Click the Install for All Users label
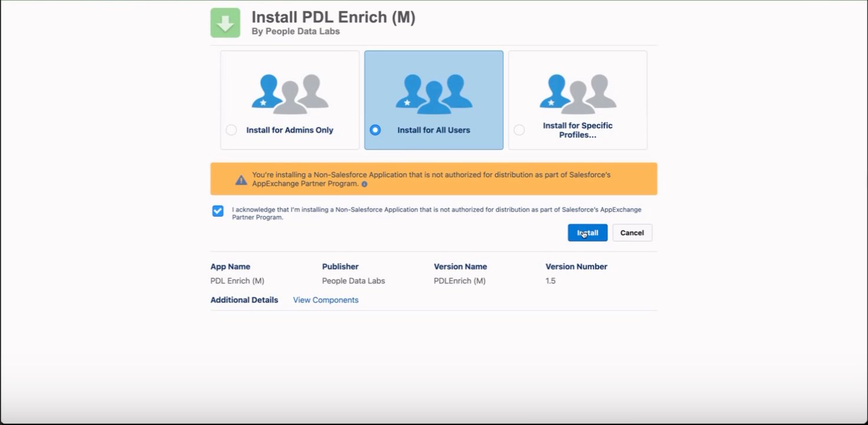Image resolution: width=868 pixels, height=425 pixels. coord(434,130)
